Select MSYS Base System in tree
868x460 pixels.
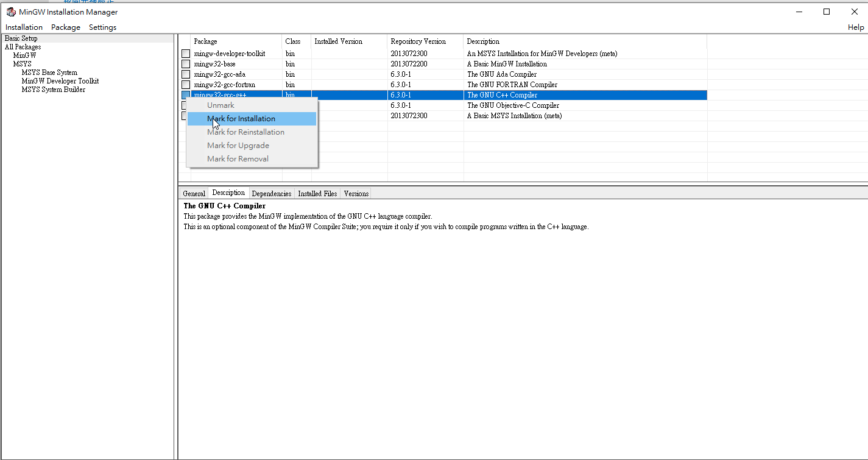[49, 73]
